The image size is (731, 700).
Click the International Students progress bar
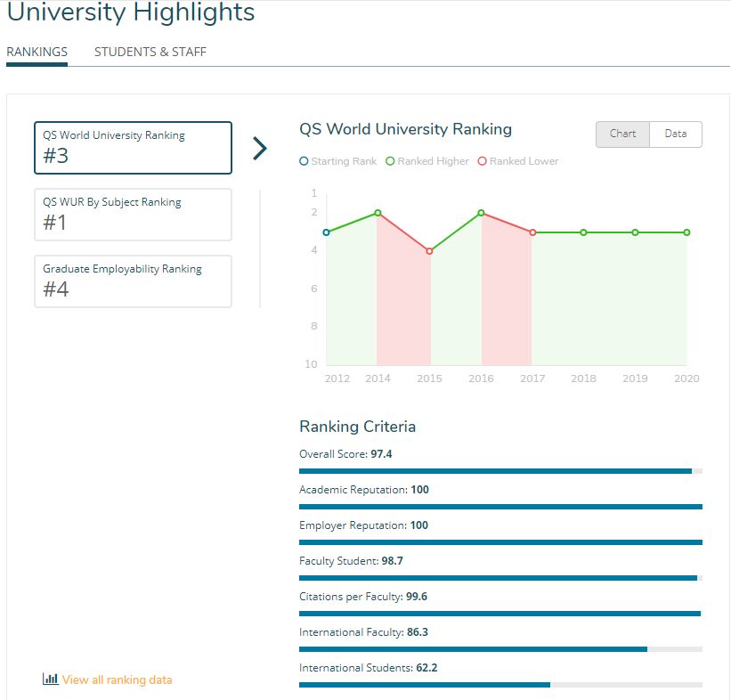[x=500, y=685]
